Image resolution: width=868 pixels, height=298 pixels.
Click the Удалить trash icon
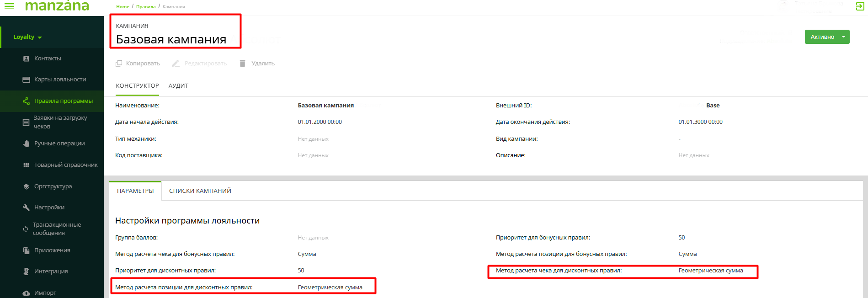(x=243, y=64)
